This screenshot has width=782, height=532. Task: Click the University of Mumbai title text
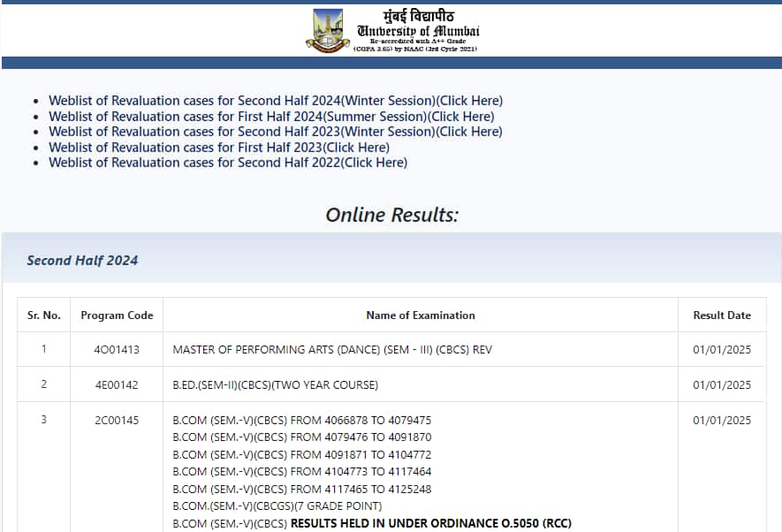pos(418,31)
